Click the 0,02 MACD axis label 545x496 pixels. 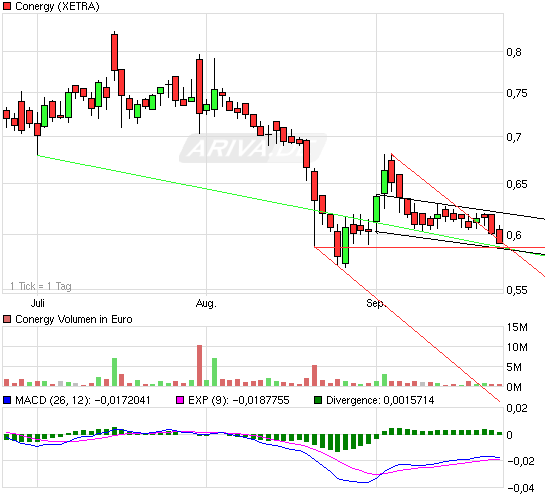[x=516, y=408]
